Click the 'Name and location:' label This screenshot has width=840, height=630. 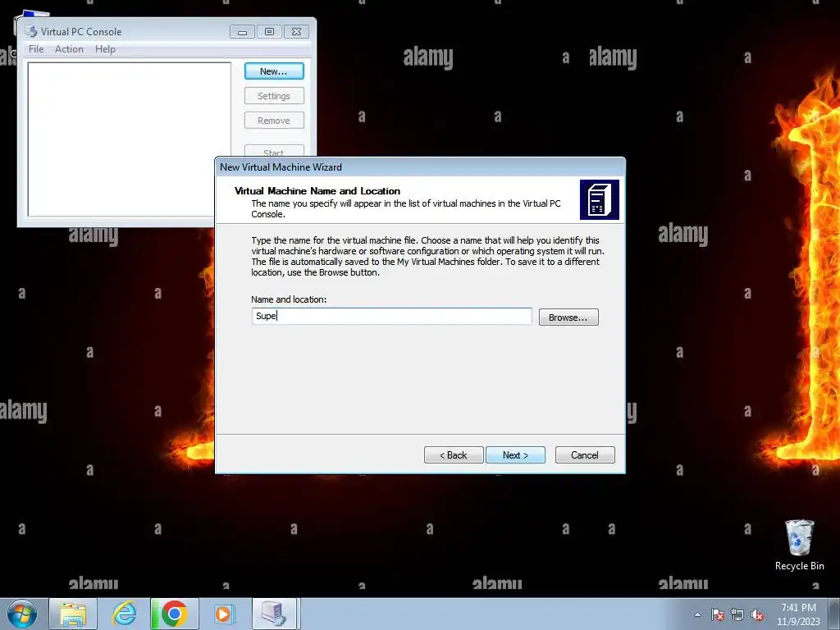(289, 299)
